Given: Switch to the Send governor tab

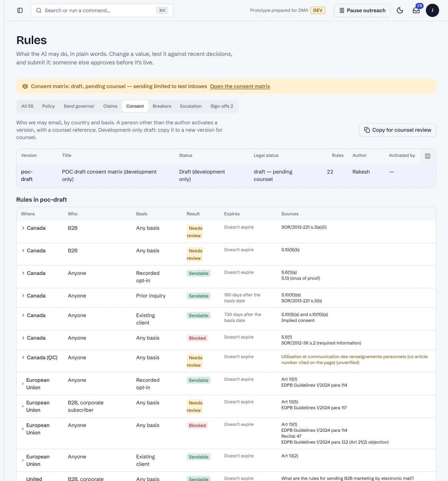Looking at the screenshot, I should 79,106.
